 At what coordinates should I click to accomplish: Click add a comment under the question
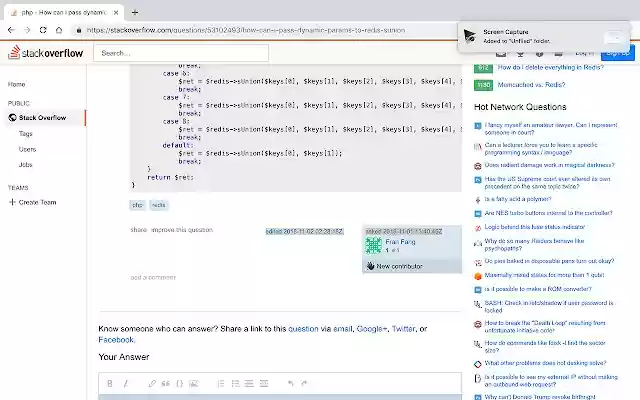tap(153, 277)
